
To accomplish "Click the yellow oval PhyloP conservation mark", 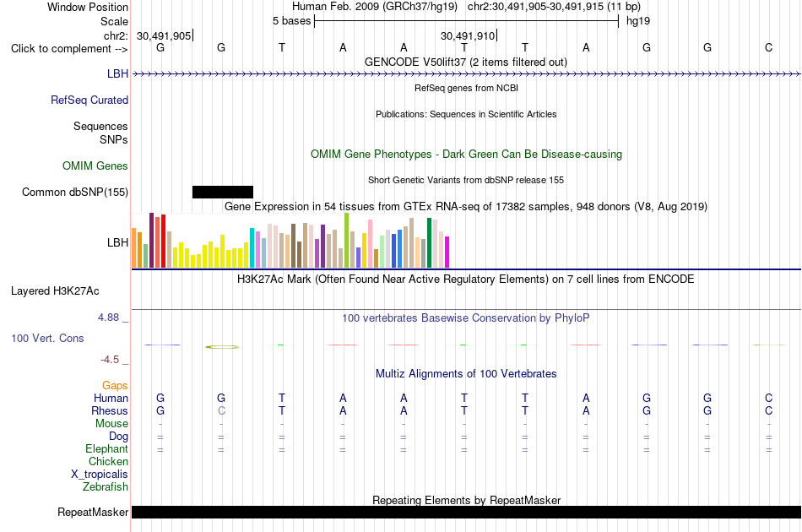I will tap(222, 347).
